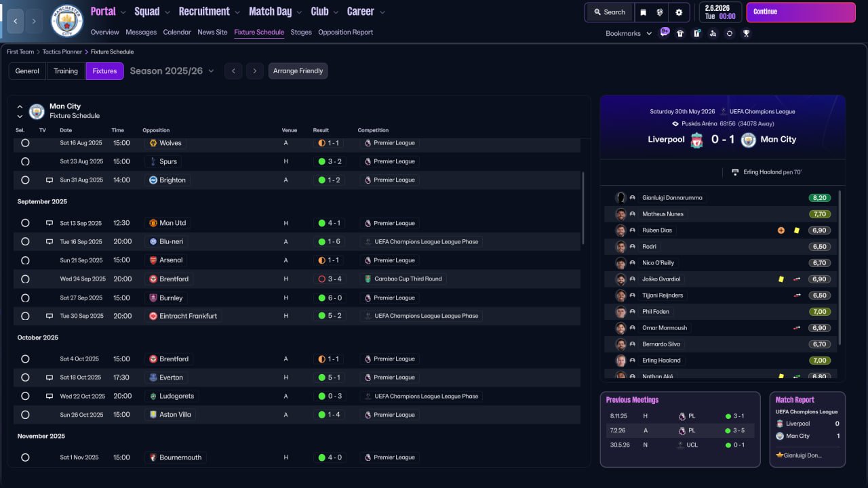
Task: Click the Man City crest in match summary
Action: click(x=748, y=140)
